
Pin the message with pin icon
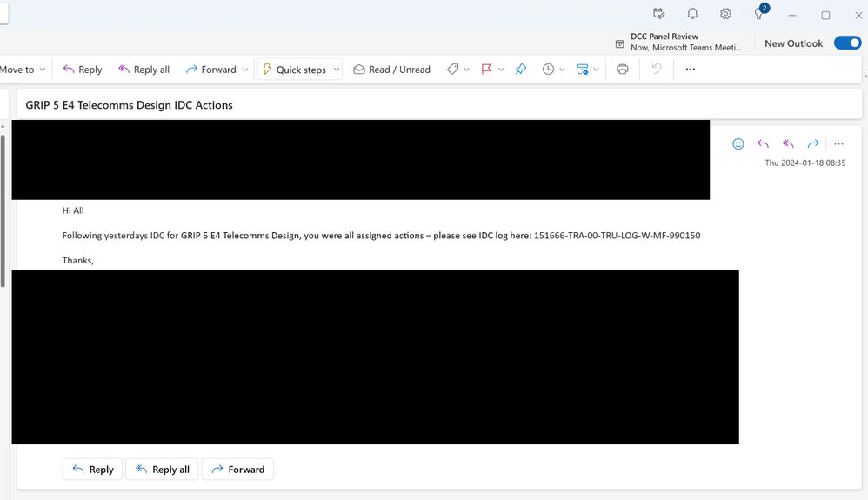pos(521,70)
